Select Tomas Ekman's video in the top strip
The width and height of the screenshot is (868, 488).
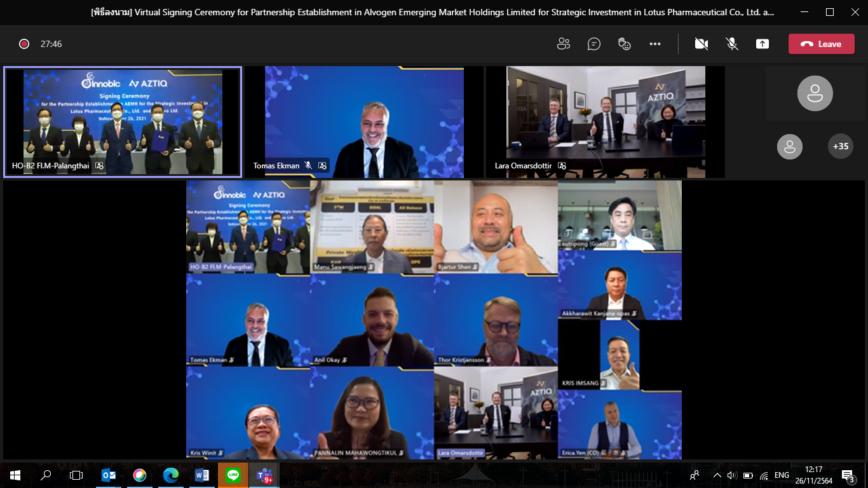coord(364,122)
